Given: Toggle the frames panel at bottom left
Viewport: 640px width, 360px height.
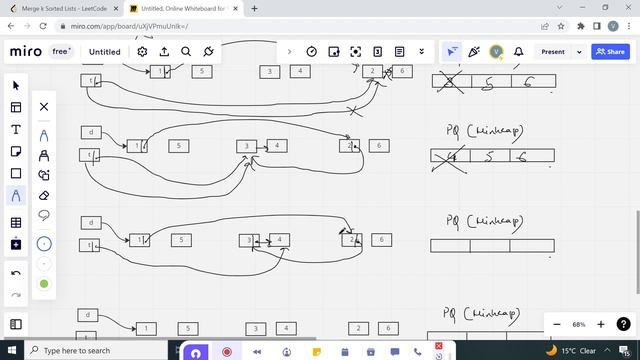Looking at the screenshot, I should pos(16,324).
